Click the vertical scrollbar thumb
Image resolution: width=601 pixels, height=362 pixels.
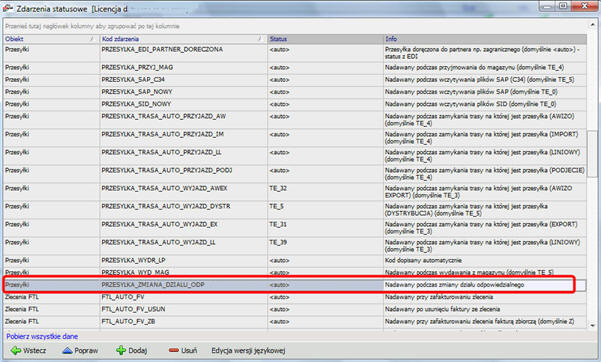593,153
